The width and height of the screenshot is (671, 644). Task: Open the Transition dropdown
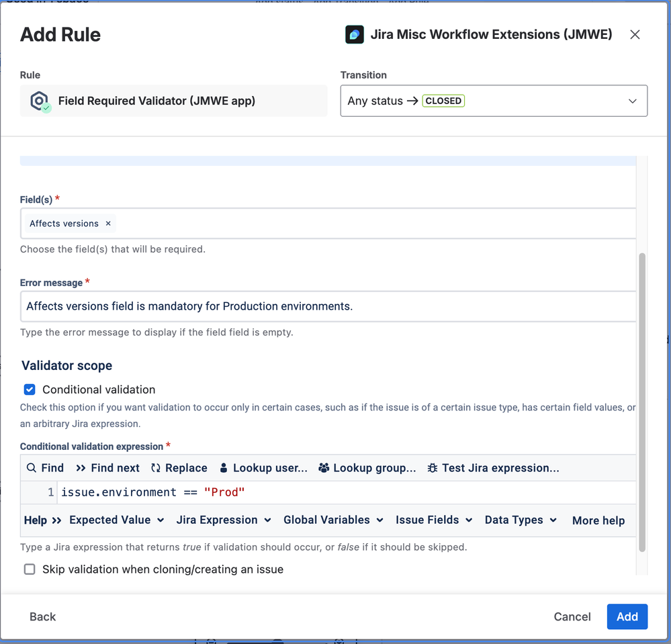pos(494,101)
